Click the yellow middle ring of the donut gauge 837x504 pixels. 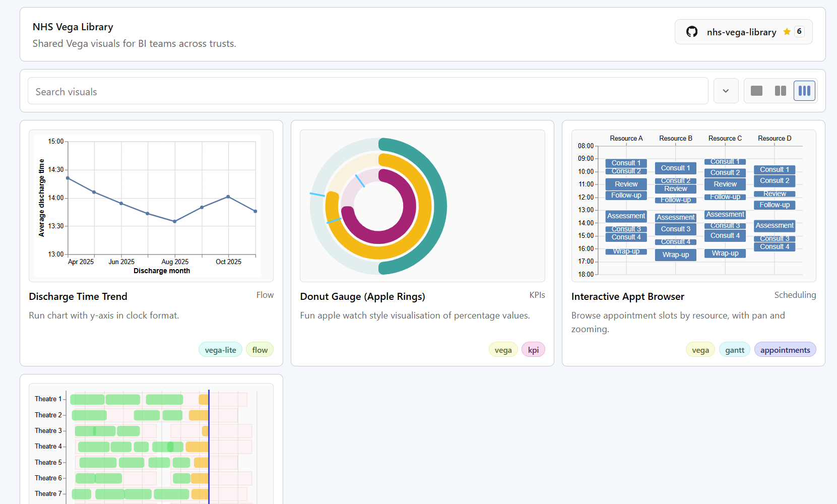[x=424, y=207]
